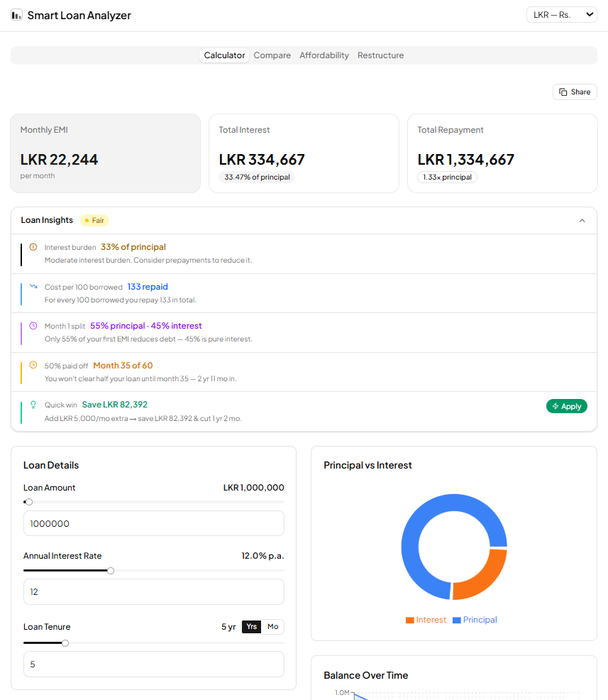Click the Total Interest card
The width and height of the screenshot is (608, 700).
(x=304, y=153)
